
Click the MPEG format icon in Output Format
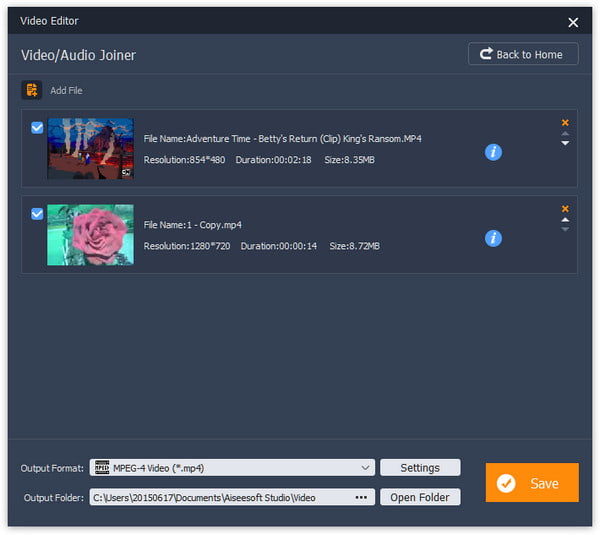tap(102, 468)
